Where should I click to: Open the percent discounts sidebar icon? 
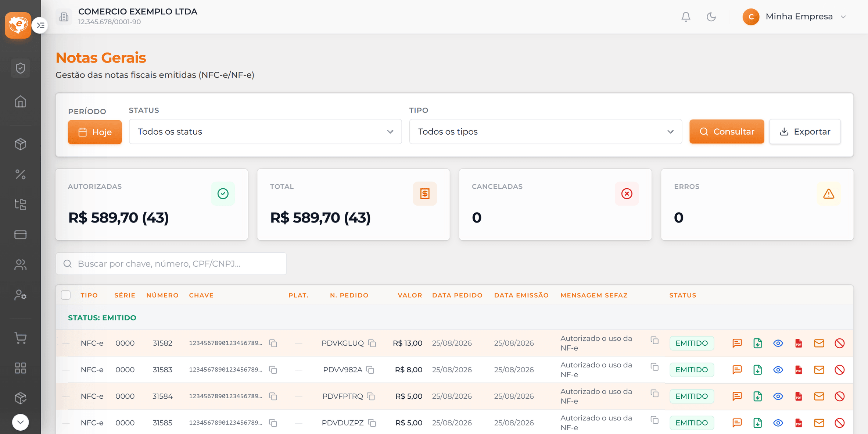pos(21,174)
